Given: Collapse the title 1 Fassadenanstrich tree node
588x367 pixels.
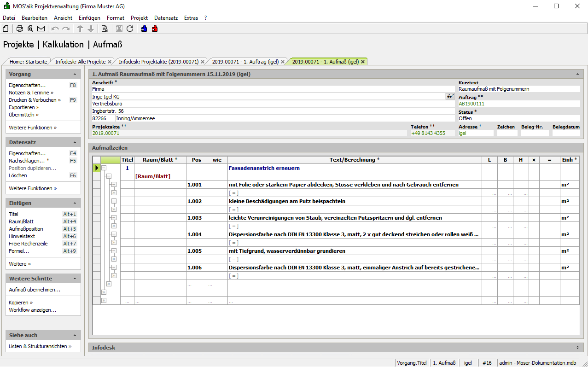Looking at the screenshot, I should pyautogui.click(x=104, y=168).
